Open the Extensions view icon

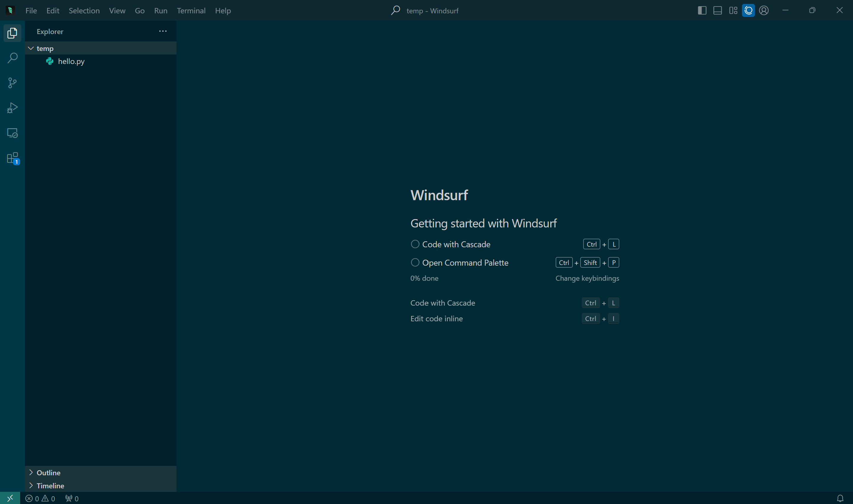(x=12, y=158)
